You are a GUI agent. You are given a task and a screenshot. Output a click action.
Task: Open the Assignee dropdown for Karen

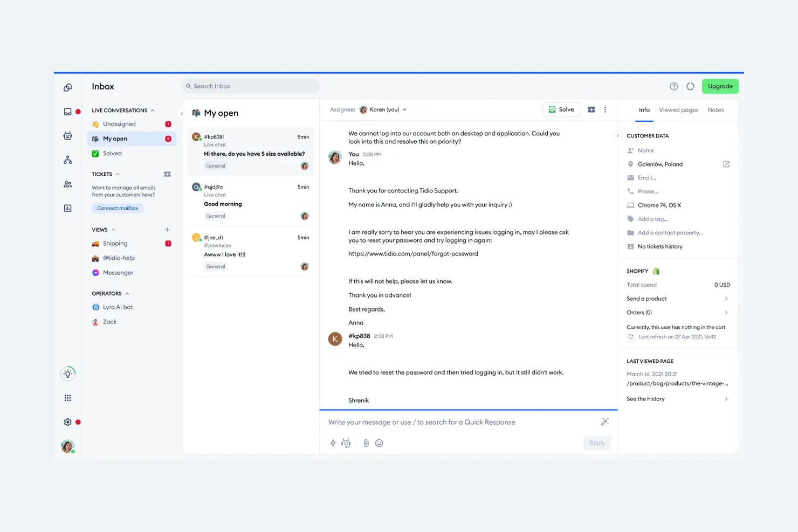coord(383,109)
